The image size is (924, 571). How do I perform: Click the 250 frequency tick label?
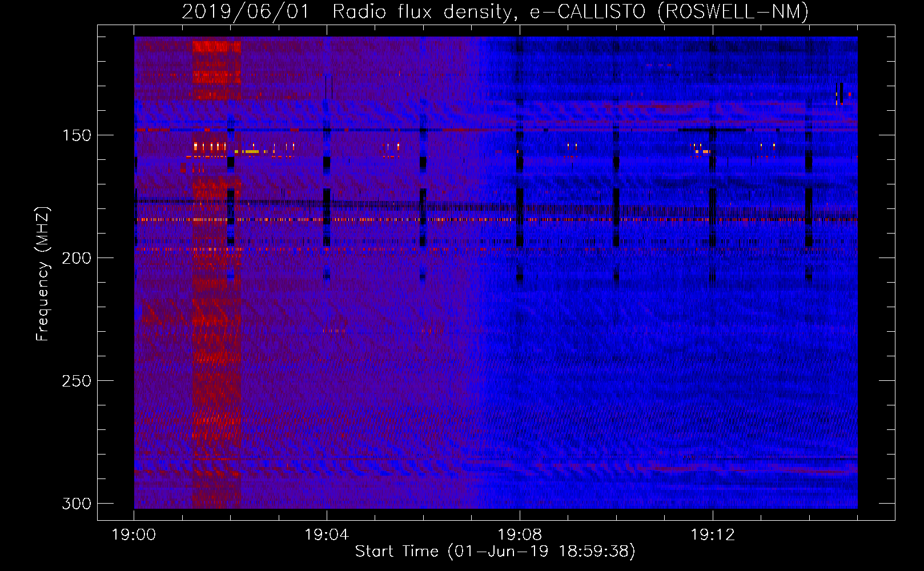pyautogui.click(x=77, y=381)
